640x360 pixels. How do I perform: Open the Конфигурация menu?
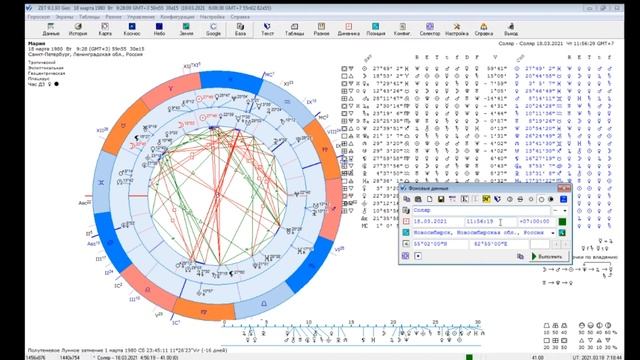coord(177,17)
